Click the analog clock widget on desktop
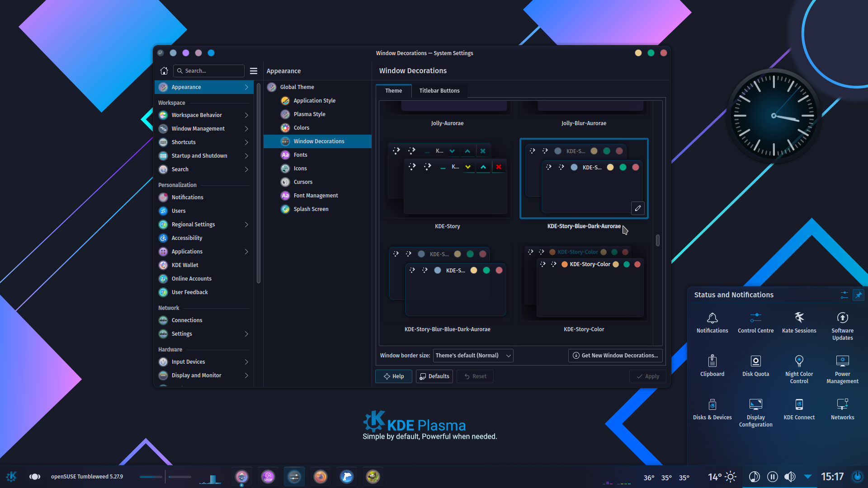 pyautogui.click(x=774, y=116)
